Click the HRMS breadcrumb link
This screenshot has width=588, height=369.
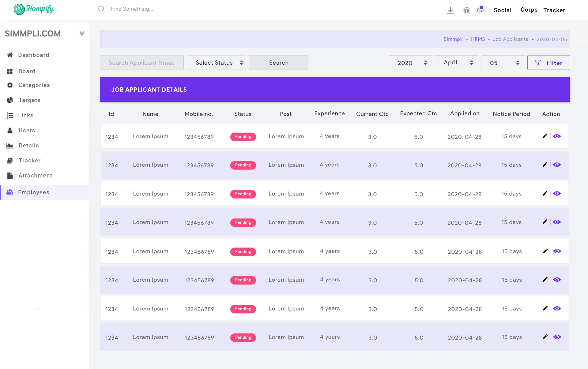point(478,39)
